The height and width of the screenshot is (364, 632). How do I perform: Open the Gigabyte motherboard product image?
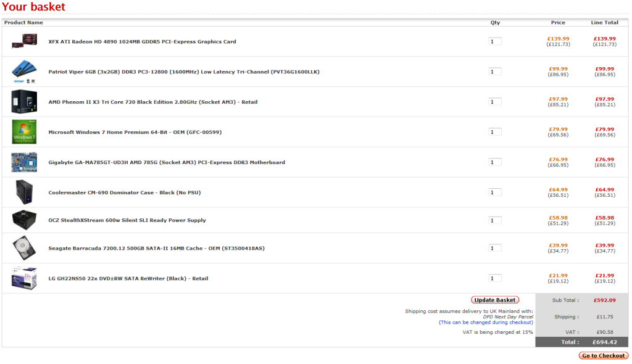(24, 162)
